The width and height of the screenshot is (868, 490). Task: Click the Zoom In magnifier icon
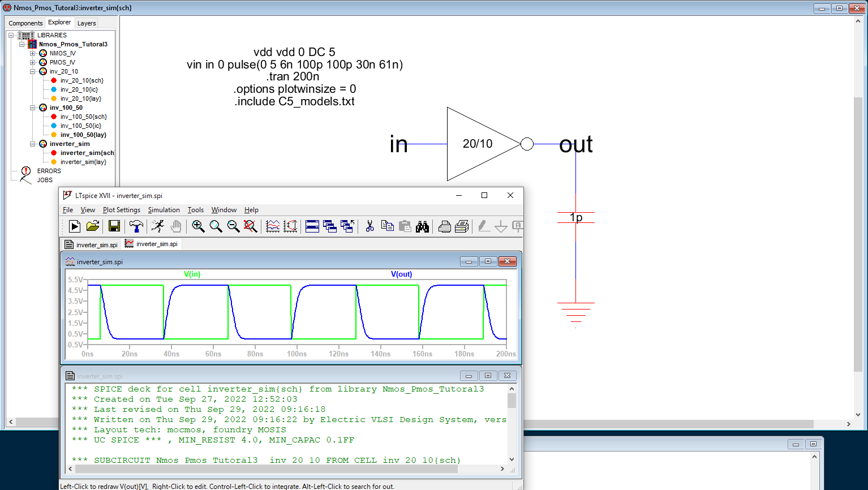[x=198, y=226]
